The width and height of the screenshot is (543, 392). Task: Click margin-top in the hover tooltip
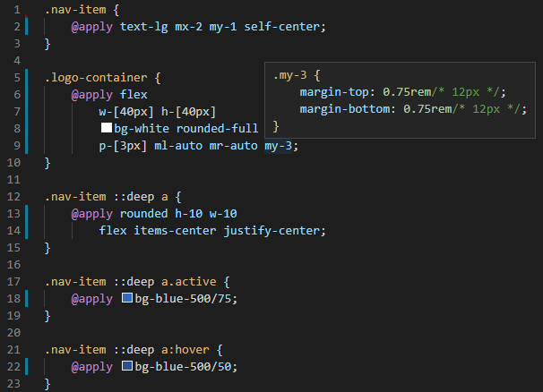[338, 92]
